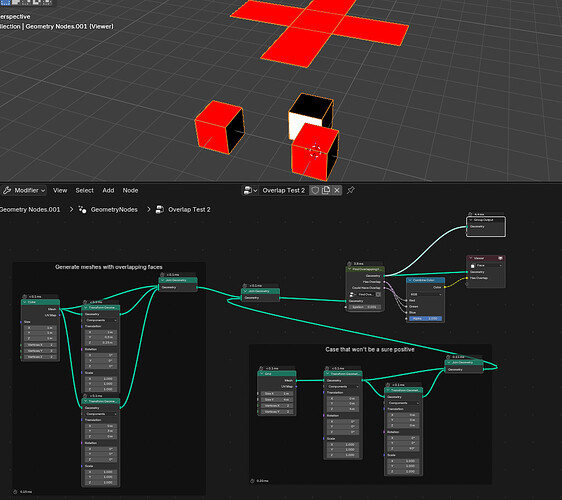Click node group browse icon in Find Overlapping node
This screenshot has width=562, height=500.
[x=353, y=294]
